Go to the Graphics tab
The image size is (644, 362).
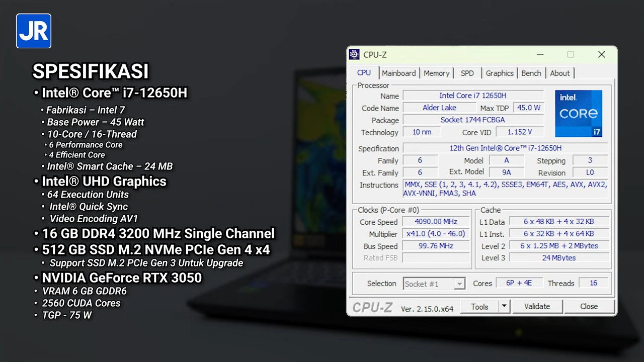pyautogui.click(x=499, y=73)
